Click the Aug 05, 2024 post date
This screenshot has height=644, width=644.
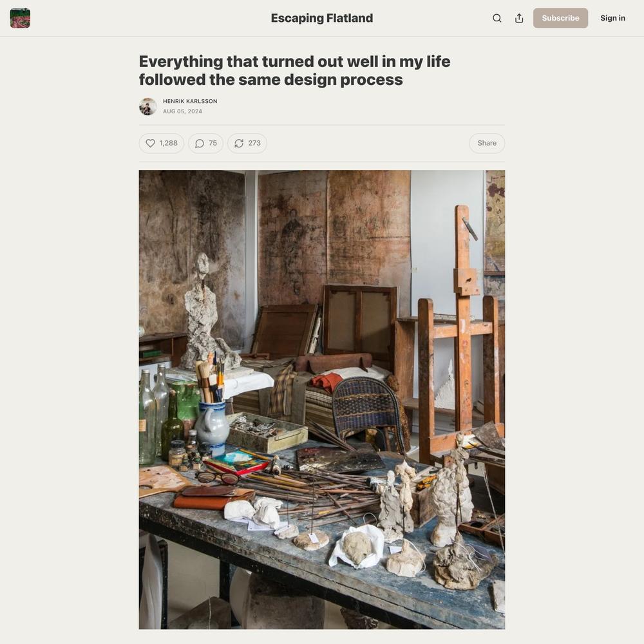182,111
